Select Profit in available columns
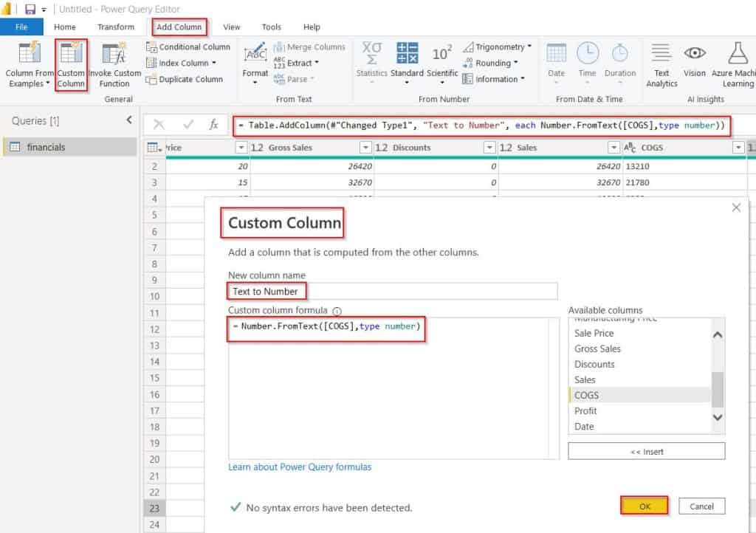Image resolution: width=756 pixels, height=533 pixels. (585, 410)
